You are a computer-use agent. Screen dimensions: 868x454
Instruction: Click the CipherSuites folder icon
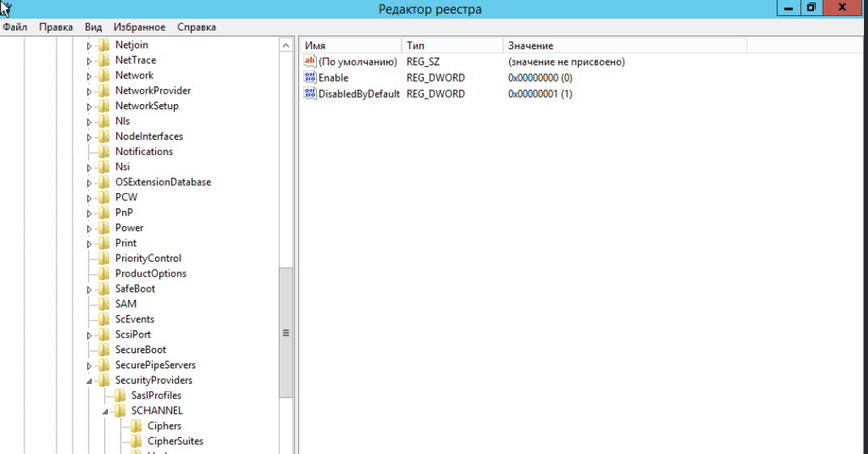click(136, 441)
